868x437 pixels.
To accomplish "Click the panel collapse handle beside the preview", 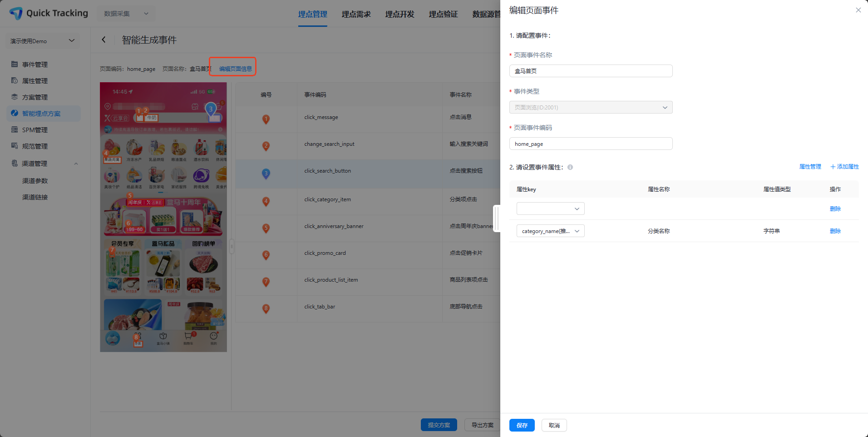I will pyautogui.click(x=232, y=247).
